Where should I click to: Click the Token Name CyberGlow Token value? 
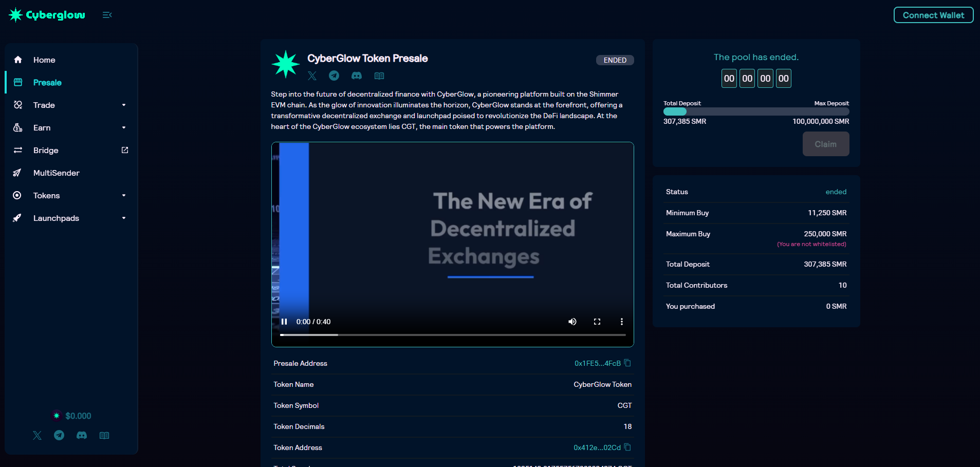tap(603, 384)
